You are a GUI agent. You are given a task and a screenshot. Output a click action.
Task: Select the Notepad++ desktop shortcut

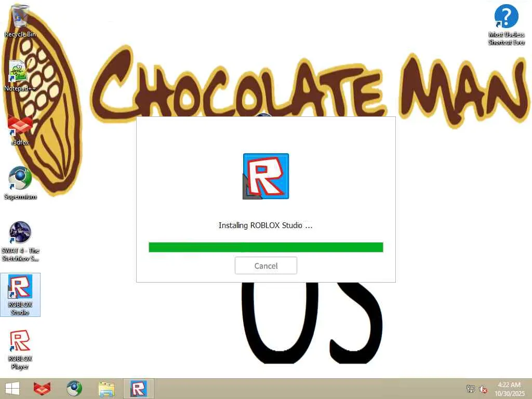[20, 76]
